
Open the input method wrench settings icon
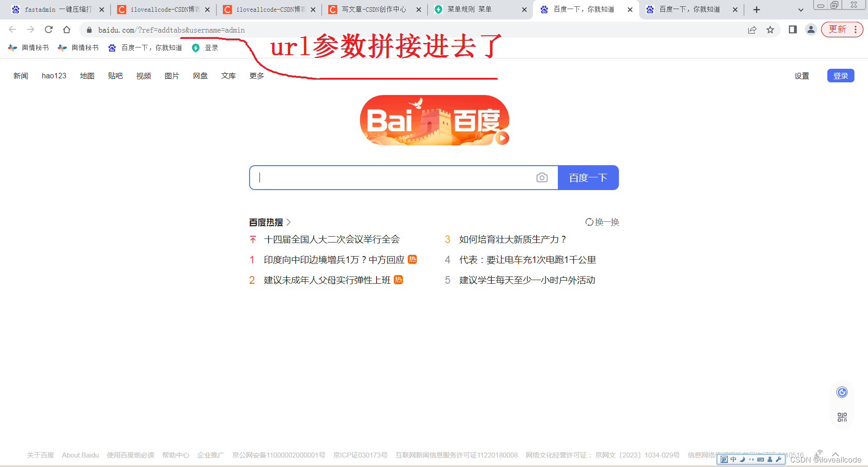pyautogui.click(x=778, y=459)
